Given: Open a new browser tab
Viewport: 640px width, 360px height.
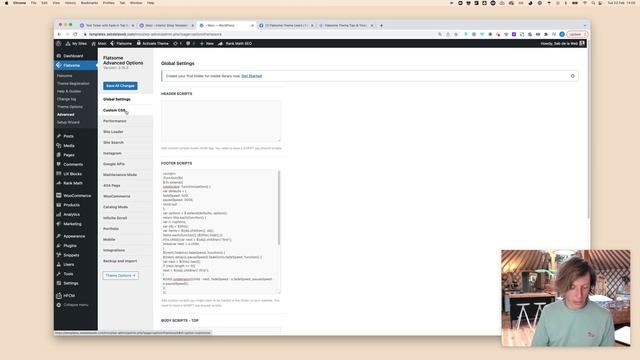Looking at the screenshot, I should pos(382,25).
